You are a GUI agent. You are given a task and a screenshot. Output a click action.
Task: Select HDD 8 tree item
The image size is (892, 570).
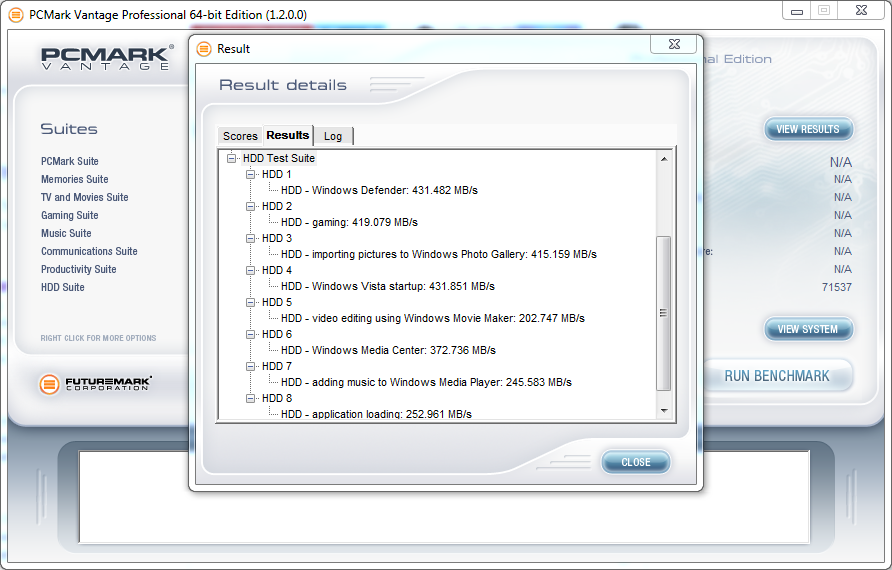276,398
